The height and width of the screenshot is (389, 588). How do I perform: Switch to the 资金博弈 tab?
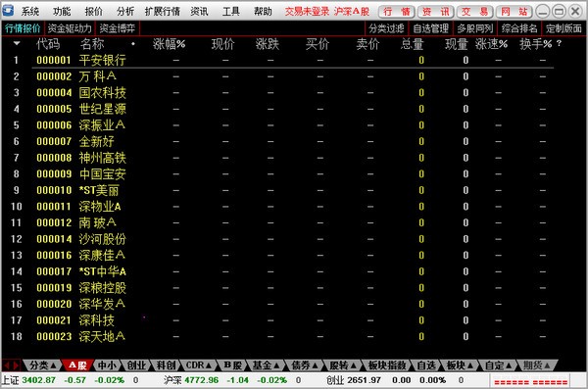[x=118, y=28]
